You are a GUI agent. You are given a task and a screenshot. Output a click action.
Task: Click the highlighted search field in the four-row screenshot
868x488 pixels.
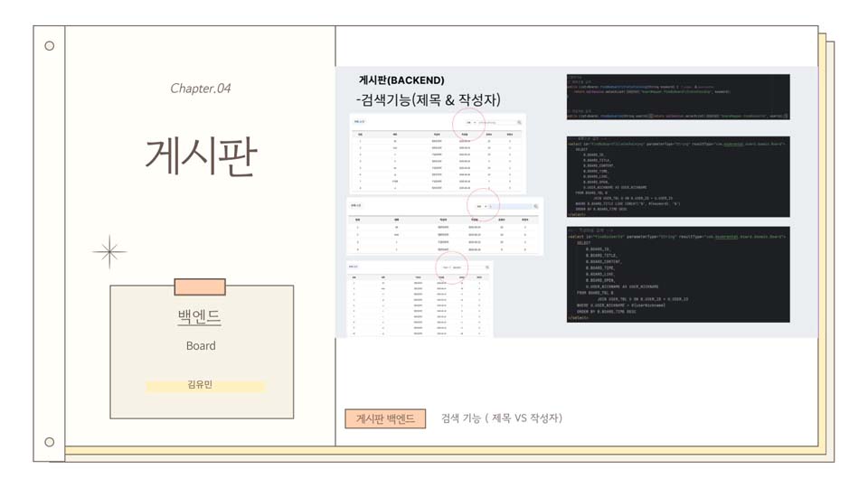click(510, 206)
